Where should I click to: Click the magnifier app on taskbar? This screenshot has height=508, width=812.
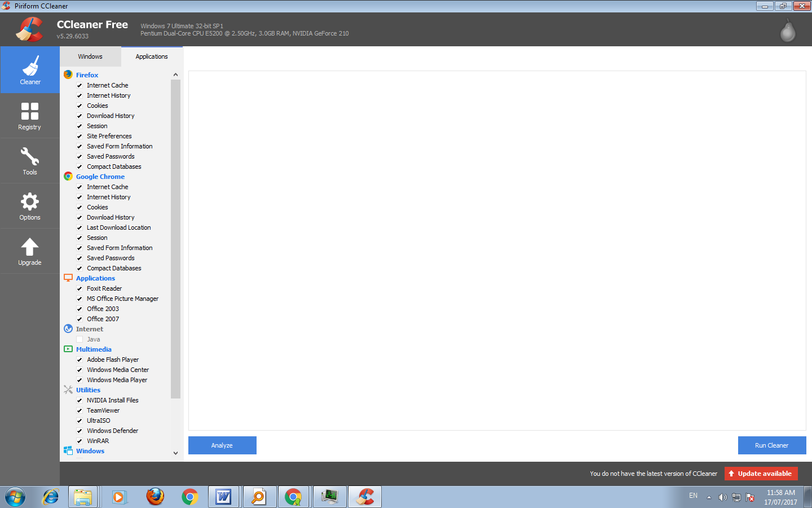click(x=259, y=497)
